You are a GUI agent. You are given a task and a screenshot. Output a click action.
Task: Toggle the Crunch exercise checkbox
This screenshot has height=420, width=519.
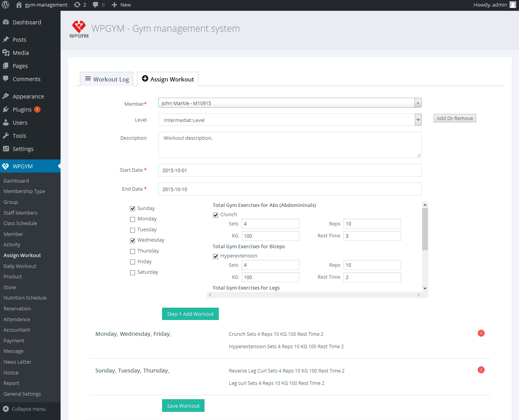click(215, 215)
